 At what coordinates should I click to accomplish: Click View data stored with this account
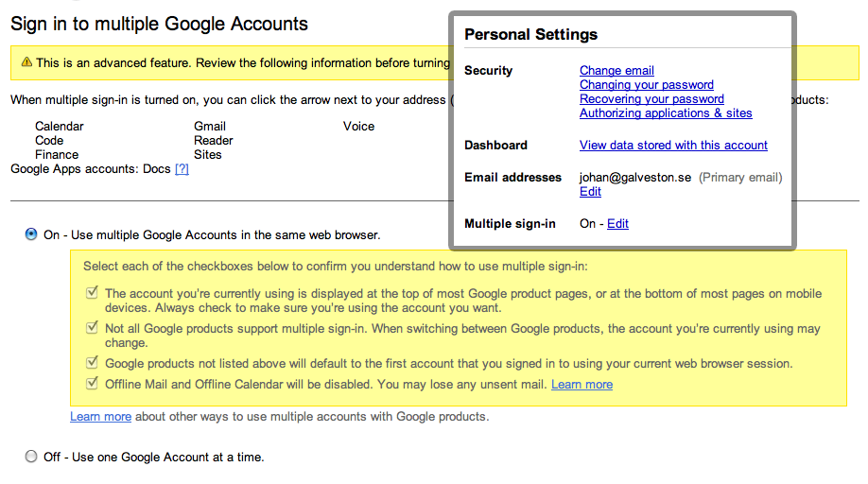(x=674, y=145)
